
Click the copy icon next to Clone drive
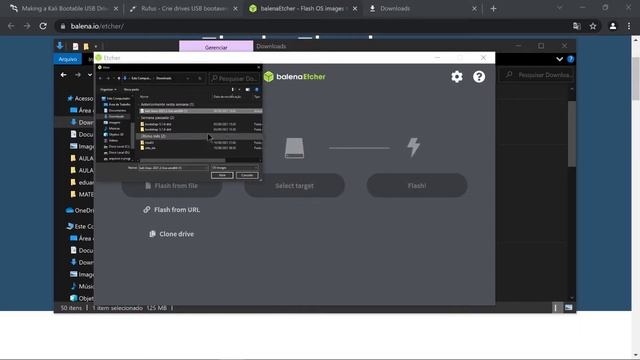coord(152,234)
